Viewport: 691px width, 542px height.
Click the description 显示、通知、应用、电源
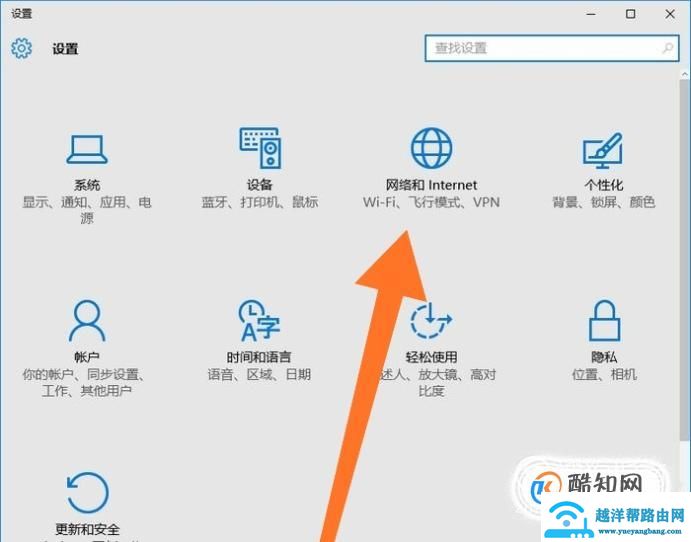87,210
